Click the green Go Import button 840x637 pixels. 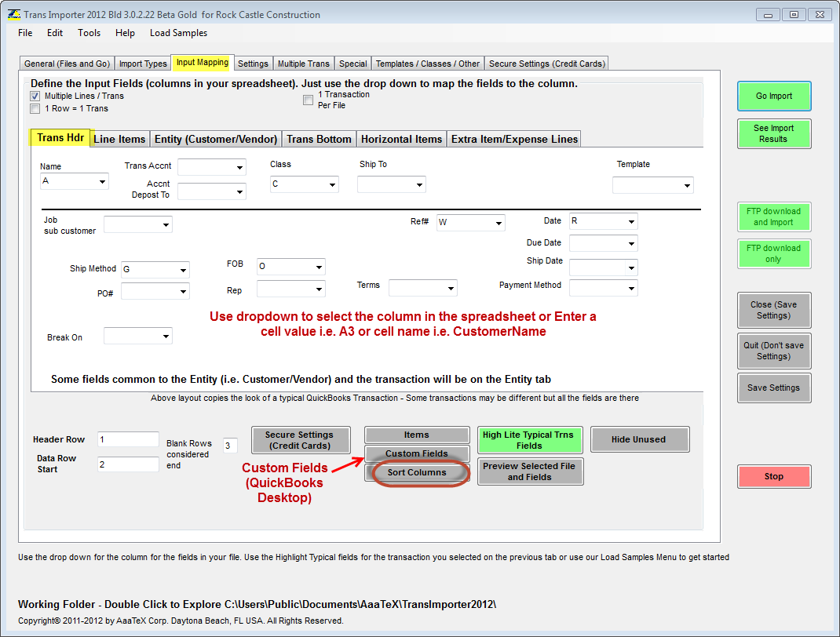tap(774, 96)
